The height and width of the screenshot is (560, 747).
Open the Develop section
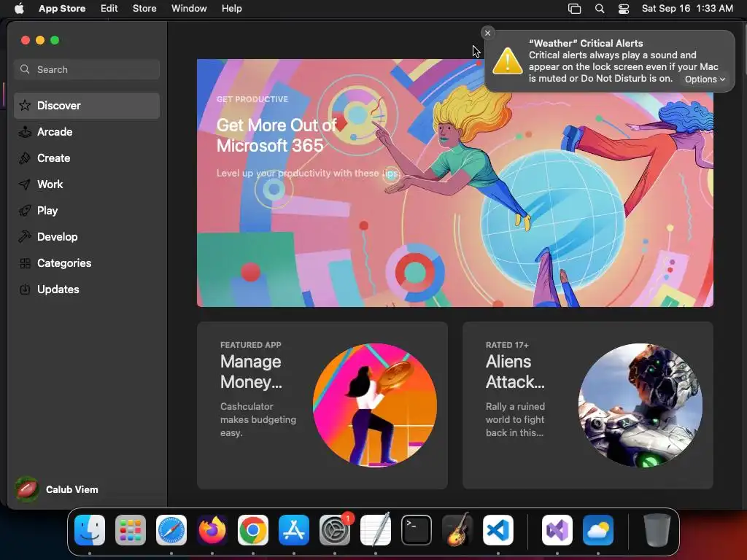[x=87, y=237]
